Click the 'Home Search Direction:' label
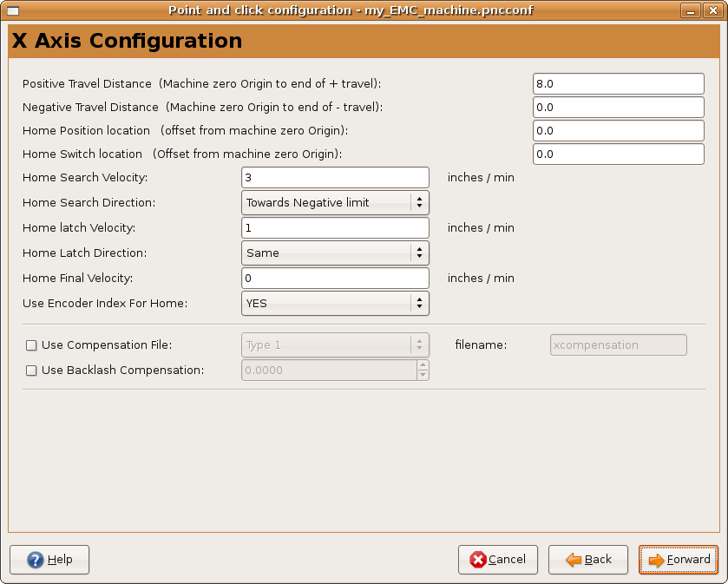Screen dimensions: 728x584 coord(89,202)
